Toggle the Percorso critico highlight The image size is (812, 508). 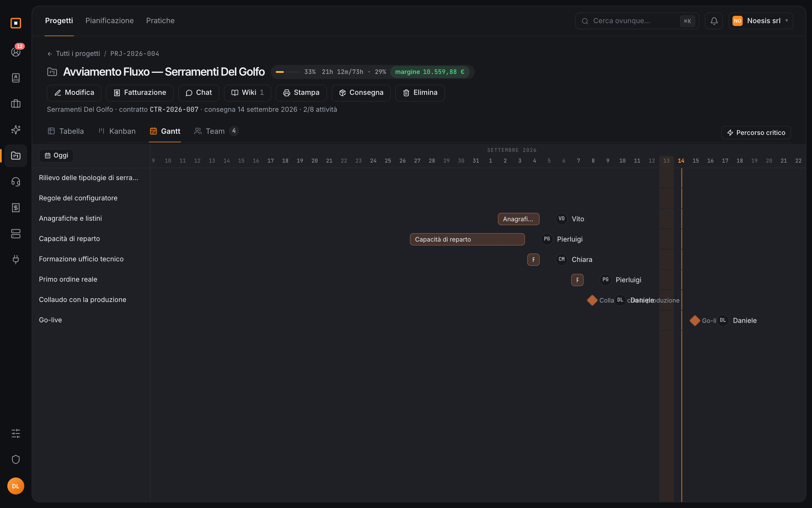(x=756, y=132)
